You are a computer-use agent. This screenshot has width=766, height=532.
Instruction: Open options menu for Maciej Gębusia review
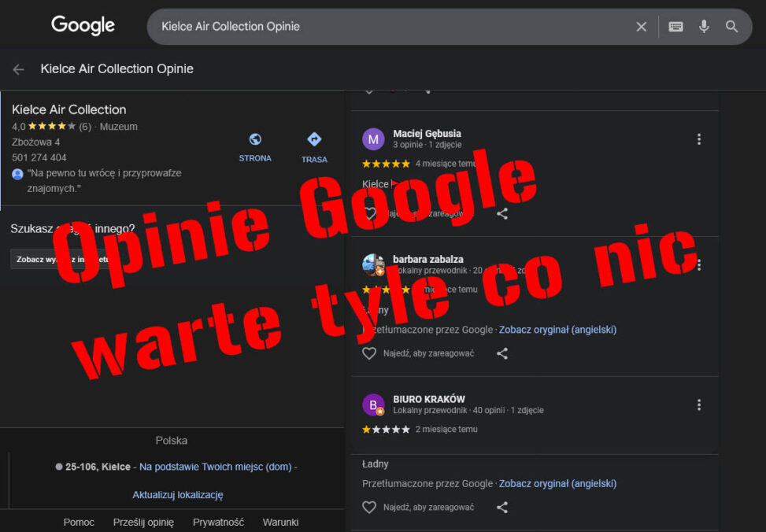[x=698, y=139]
